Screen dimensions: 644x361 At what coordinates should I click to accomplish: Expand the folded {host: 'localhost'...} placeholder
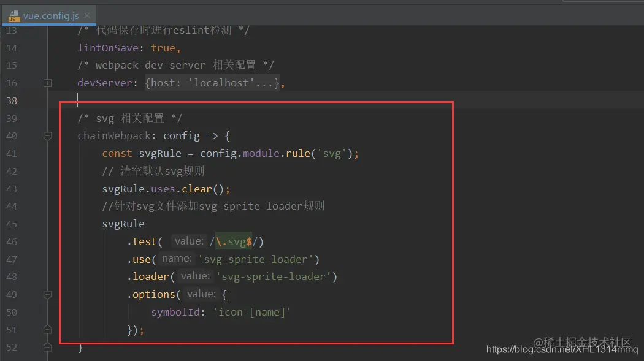pyautogui.click(x=212, y=83)
